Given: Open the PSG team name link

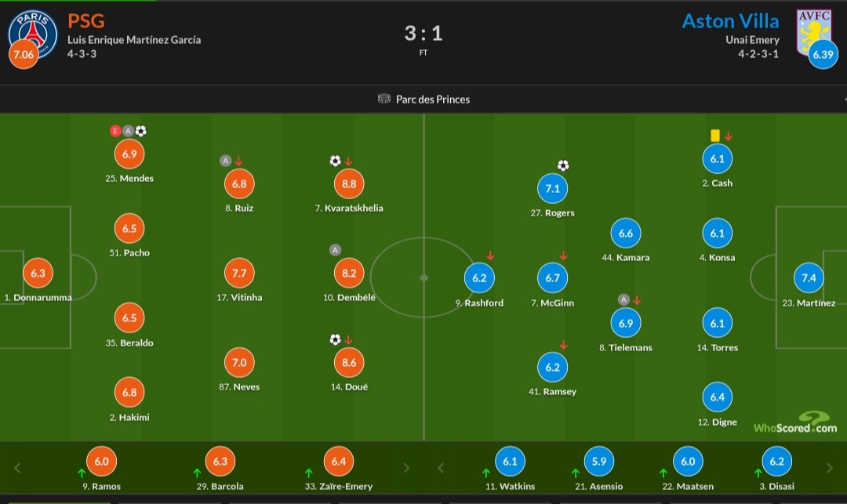Looking at the screenshot, I should click(x=86, y=21).
